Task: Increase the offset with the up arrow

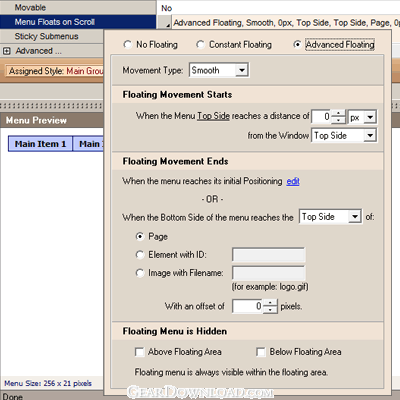Action: coord(270,303)
